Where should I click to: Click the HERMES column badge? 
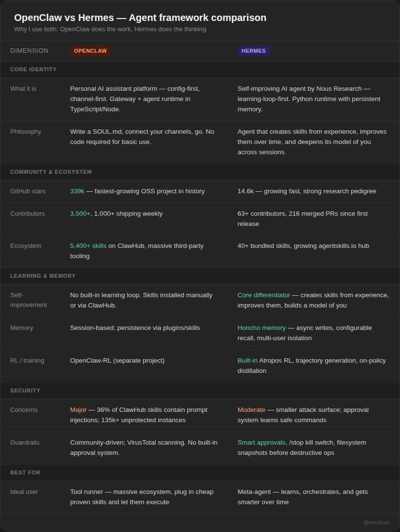253,51
